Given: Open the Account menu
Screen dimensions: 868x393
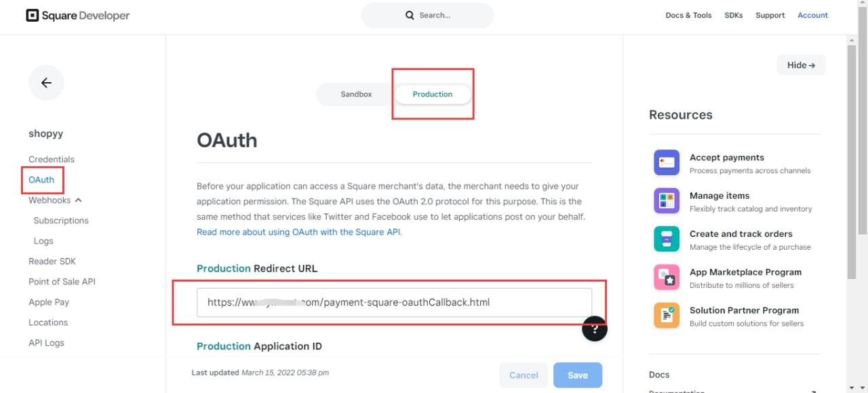Looking at the screenshot, I should [812, 15].
